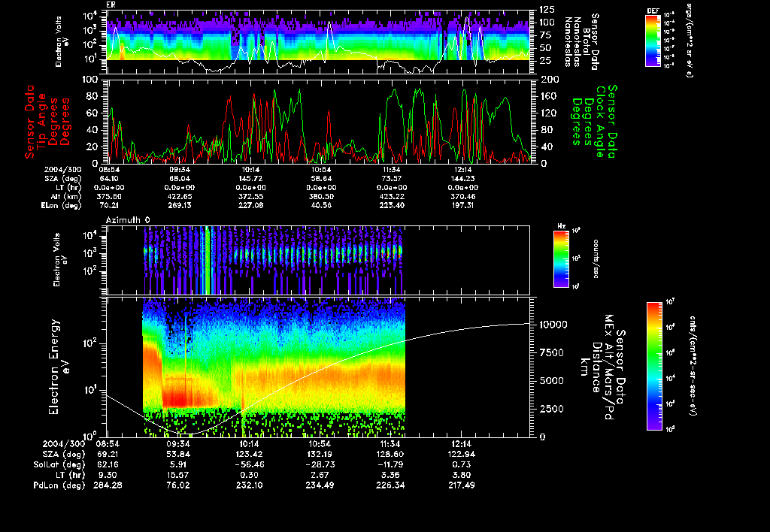Click the ELon value 227.08

click(250, 206)
